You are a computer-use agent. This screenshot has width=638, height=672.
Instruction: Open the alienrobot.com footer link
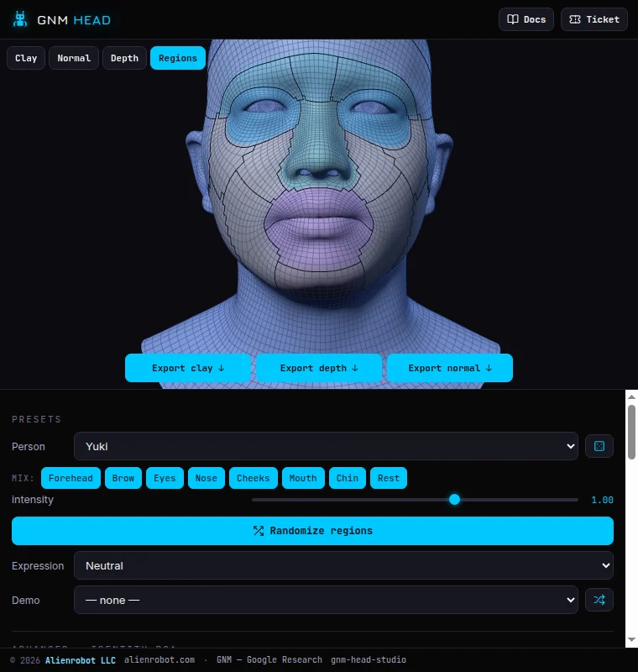click(159, 659)
